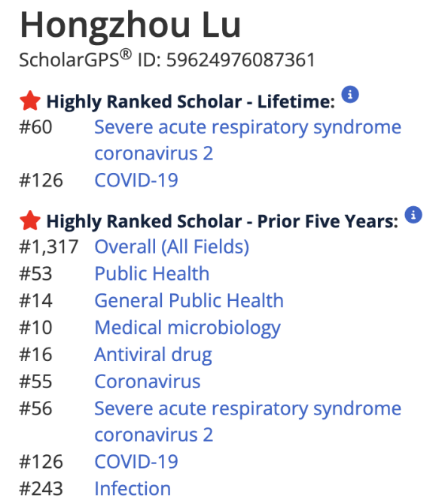Click the info icon beside Prior Five Years
Image resolution: width=442 pixels, height=504 pixels.
pos(413,214)
